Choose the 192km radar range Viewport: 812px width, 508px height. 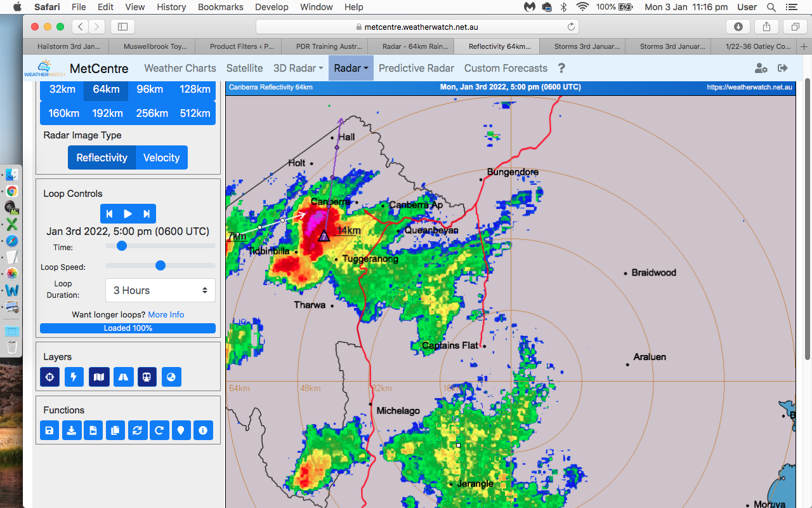[x=107, y=114]
